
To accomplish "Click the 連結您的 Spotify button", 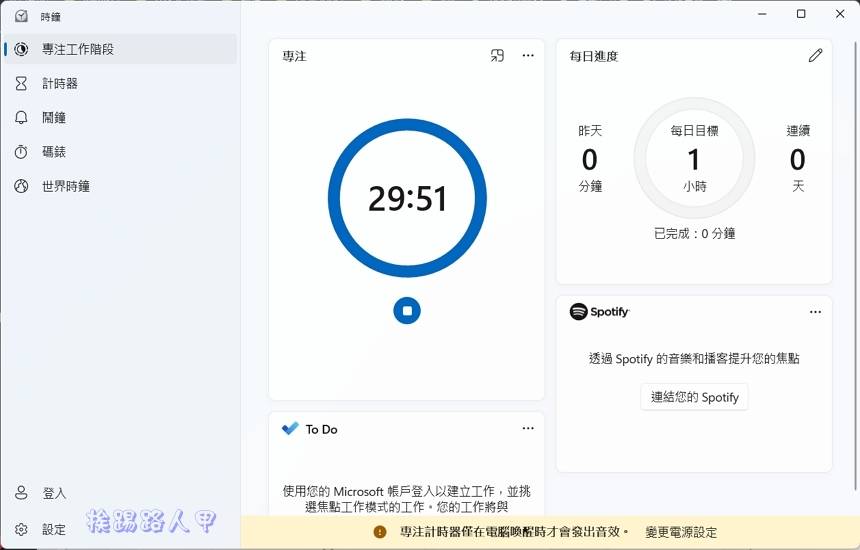I will point(694,397).
